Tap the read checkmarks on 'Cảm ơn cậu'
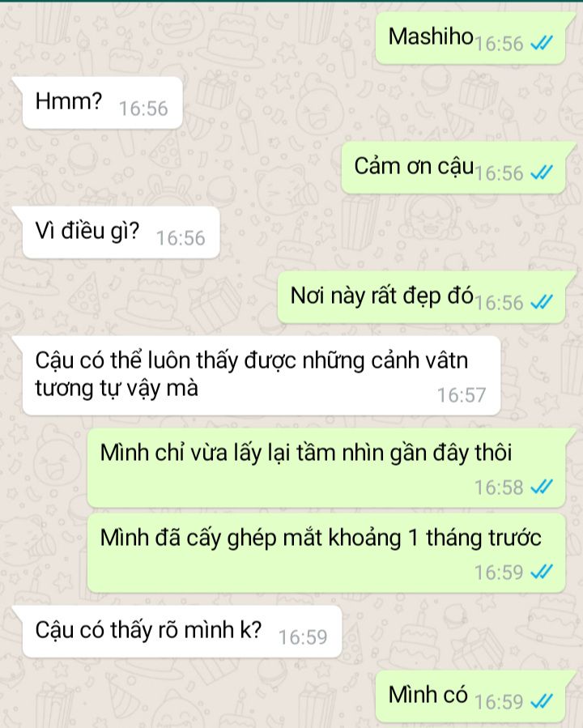Image resolution: width=583 pixels, height=728 pixels. (x=542, y=172)
